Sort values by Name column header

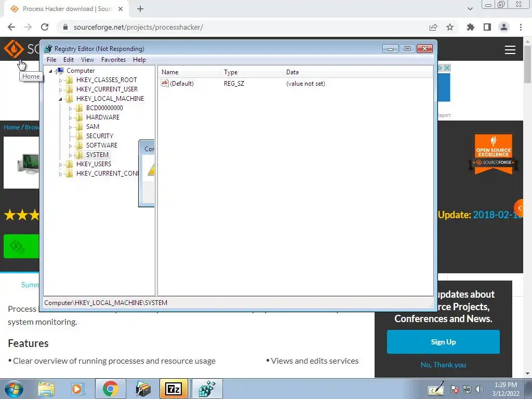(189, 72)
